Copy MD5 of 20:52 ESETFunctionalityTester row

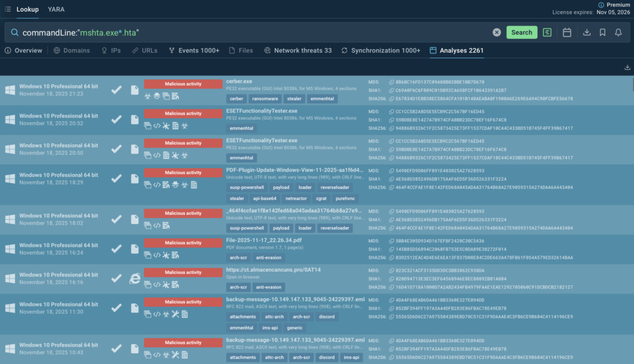coord(391,111)
